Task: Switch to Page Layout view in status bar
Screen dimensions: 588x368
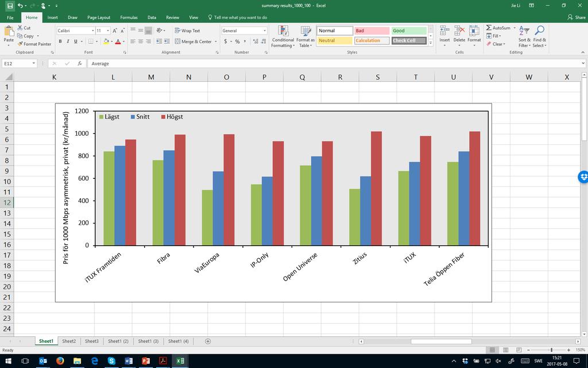Action: [505, 350]
